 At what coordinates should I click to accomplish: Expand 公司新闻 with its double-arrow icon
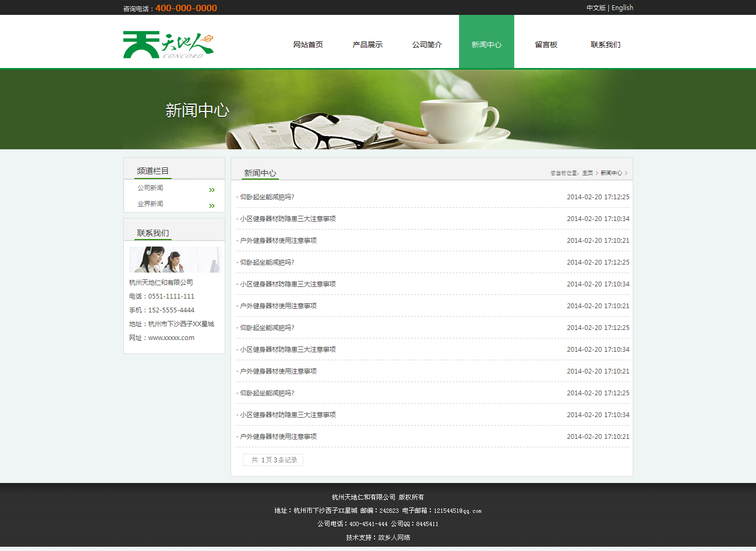pos(212,190)
